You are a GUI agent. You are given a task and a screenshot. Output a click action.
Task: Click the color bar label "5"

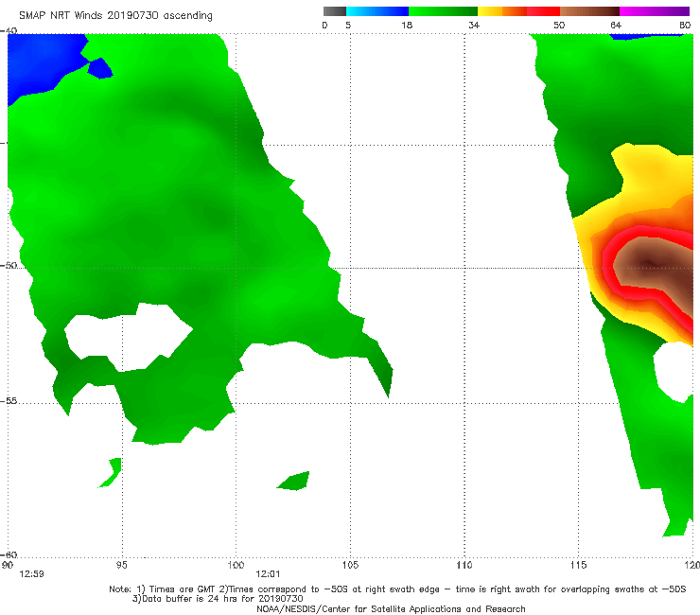[348, 26]
